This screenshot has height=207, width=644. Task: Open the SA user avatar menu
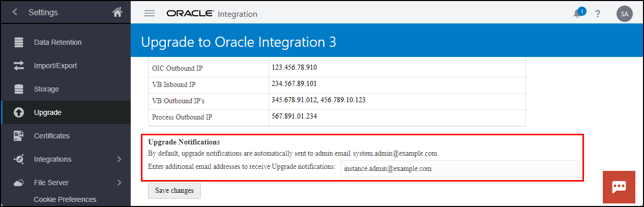624,14
